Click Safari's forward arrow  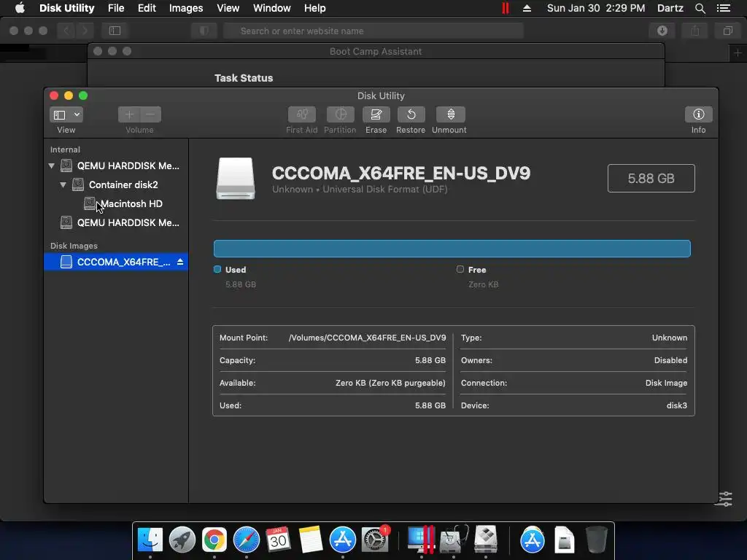(85, 31)
